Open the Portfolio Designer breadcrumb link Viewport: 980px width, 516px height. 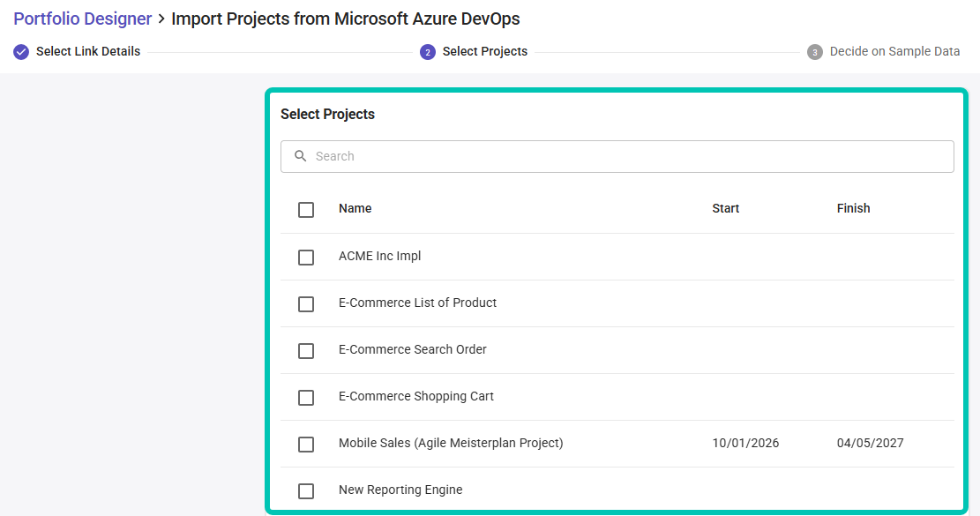click(83, 19)
